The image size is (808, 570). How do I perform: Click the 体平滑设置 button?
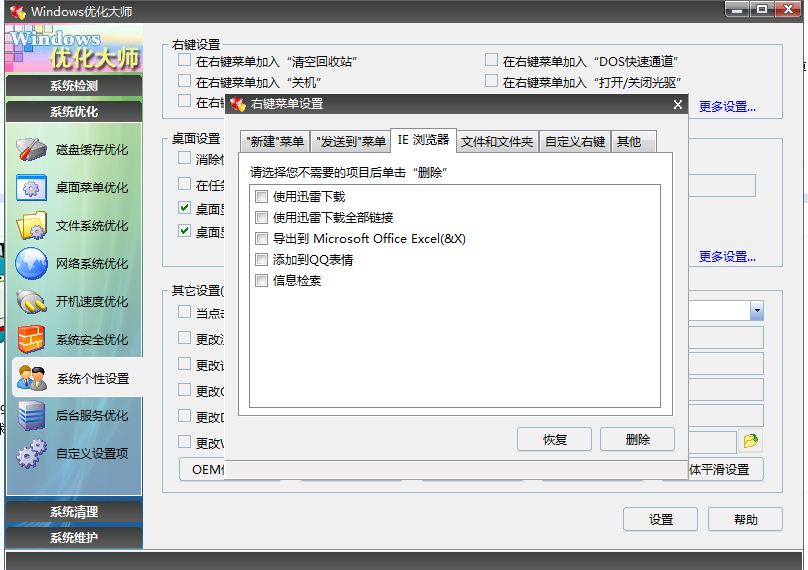coord(726,470)
